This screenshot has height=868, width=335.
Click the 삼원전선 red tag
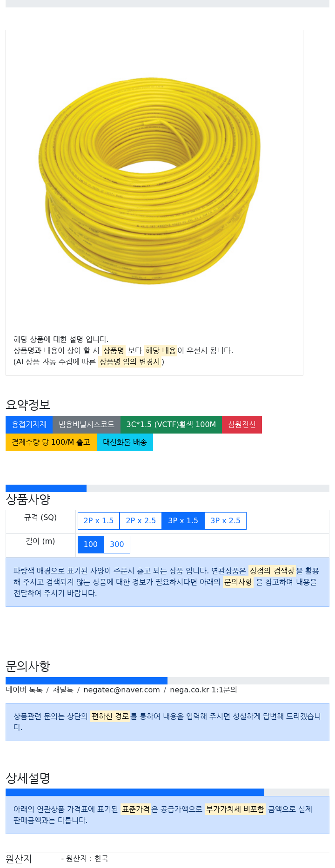point(242,425)
